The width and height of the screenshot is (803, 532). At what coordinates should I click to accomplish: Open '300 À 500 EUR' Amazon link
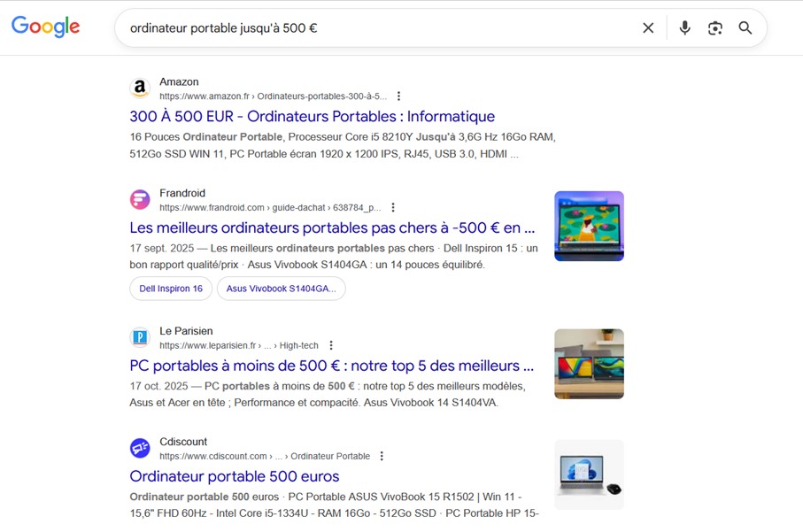312,117
